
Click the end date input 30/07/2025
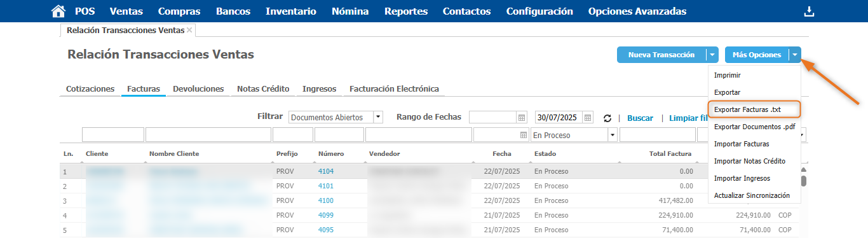[x=559, y=118]
